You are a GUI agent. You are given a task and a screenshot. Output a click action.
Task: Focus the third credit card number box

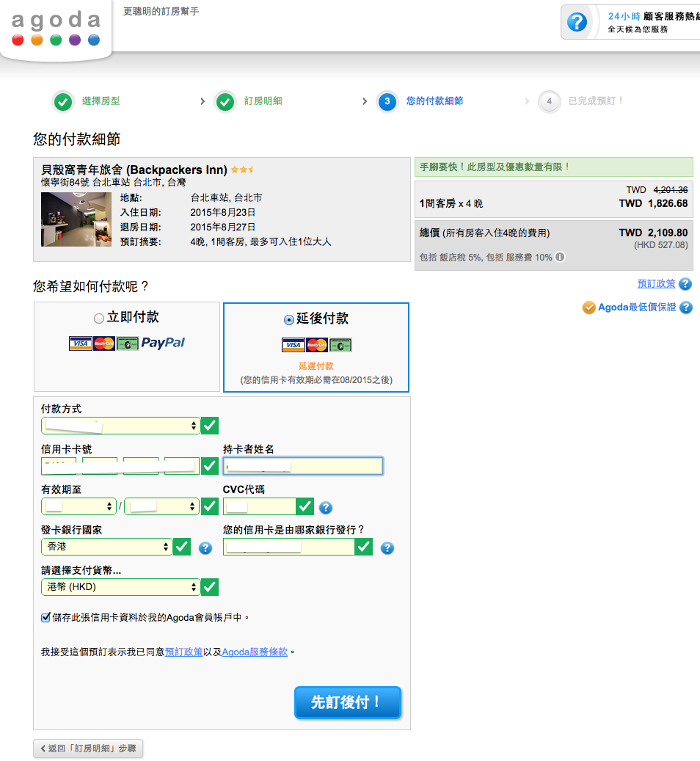141,466
